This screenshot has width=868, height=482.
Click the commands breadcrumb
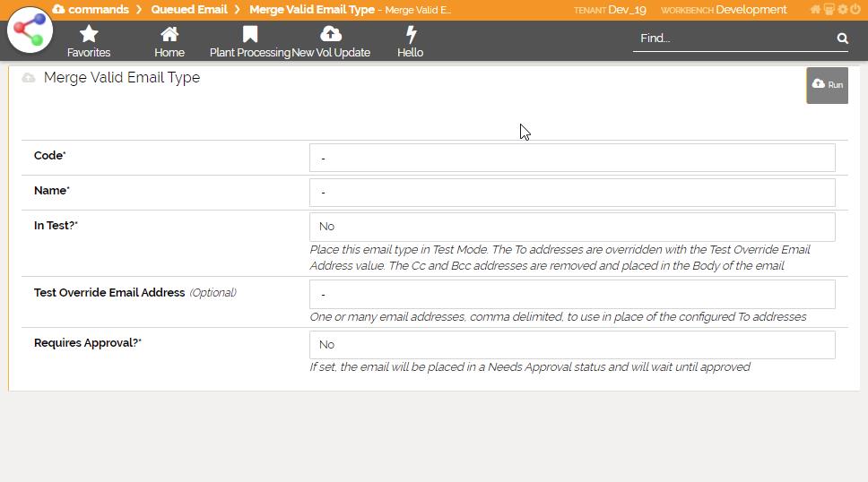(x=98, y=10)
